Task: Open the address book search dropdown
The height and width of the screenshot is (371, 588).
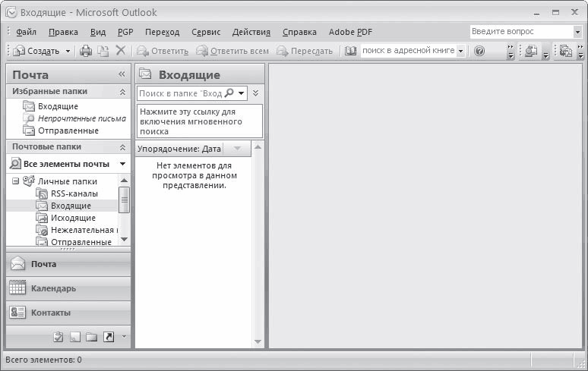Action: 461,51
